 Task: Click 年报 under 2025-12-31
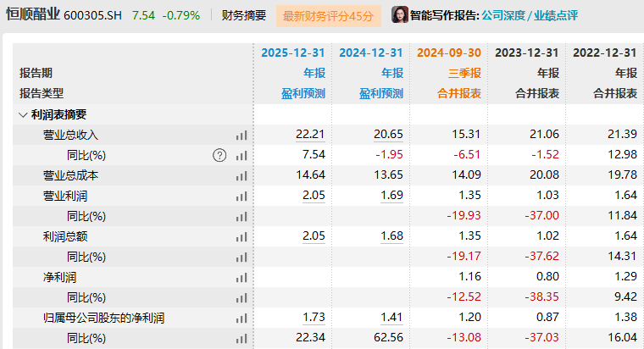click(x=314, y=73)
